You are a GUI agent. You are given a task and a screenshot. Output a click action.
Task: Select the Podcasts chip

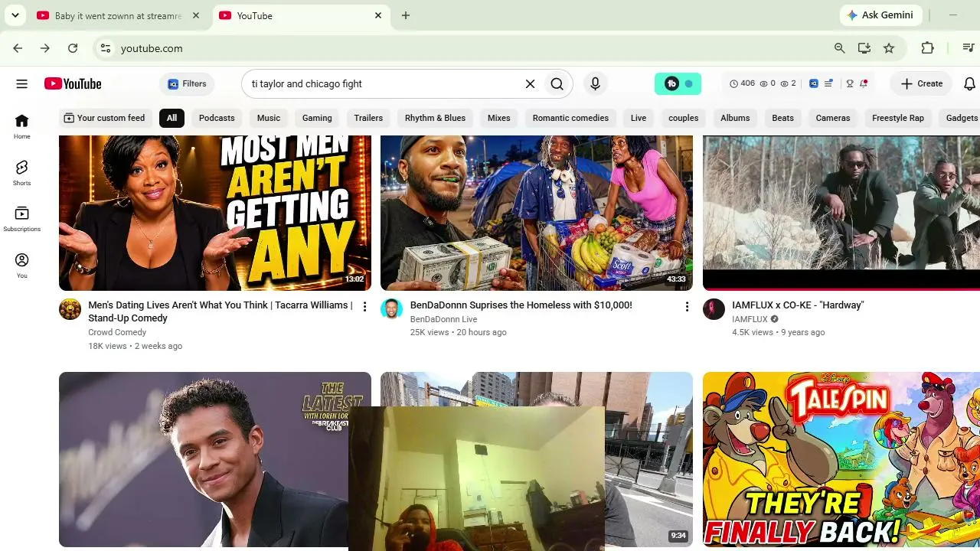[217, 118]
